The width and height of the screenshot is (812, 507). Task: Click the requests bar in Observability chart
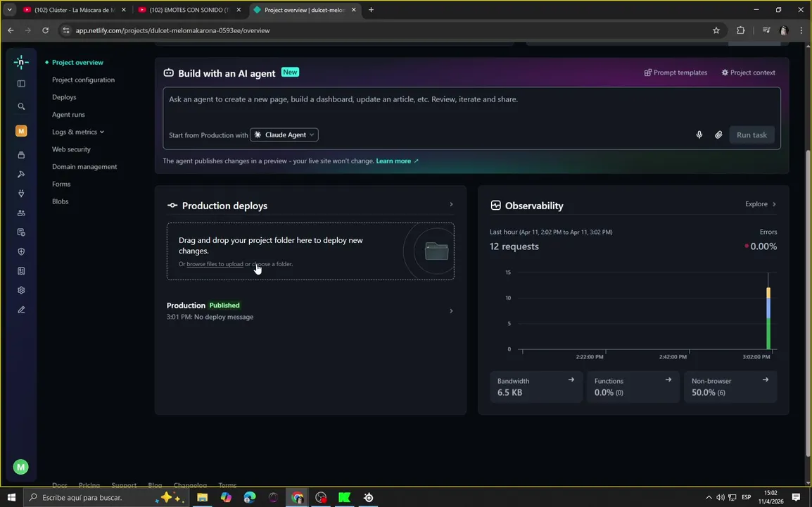768,318
